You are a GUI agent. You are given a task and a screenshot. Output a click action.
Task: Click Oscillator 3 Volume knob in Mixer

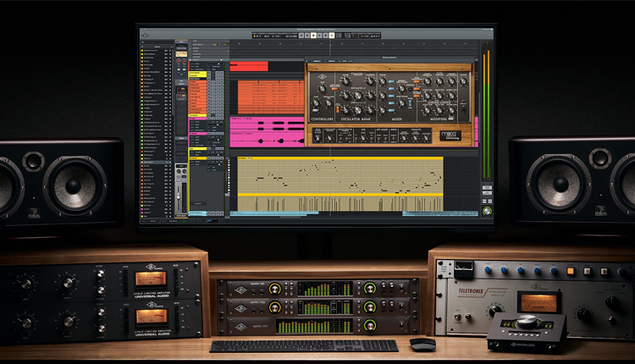[383, 110]
